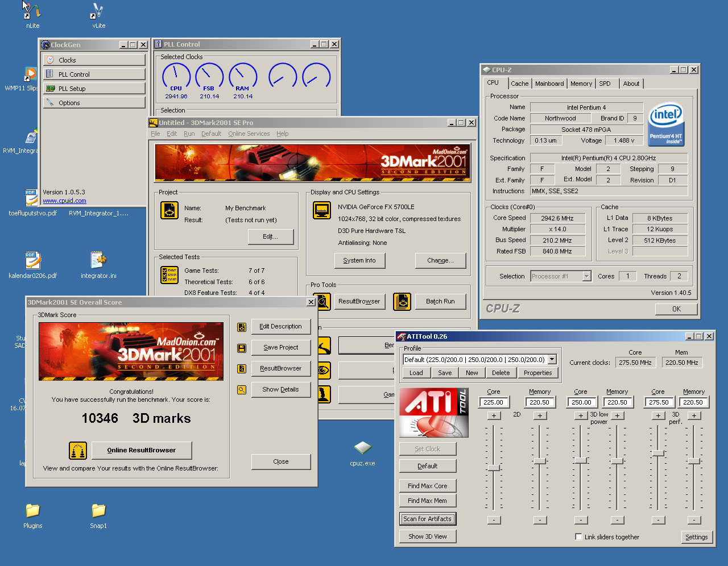Image resolution: width=728 pixels, height=566 pixels.
Task: Click the 2D Core clock field showing 225.00
Action: 494,402
